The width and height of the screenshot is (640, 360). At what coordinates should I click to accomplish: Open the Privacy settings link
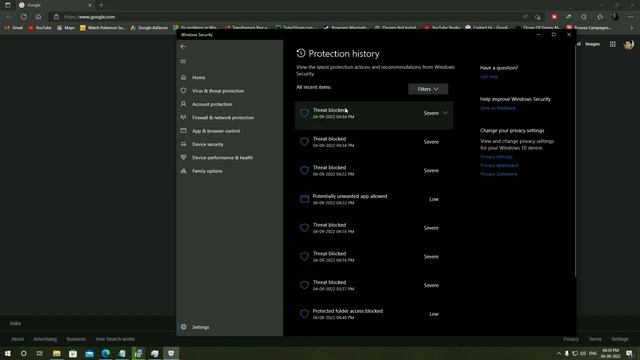tap(496, 157)
